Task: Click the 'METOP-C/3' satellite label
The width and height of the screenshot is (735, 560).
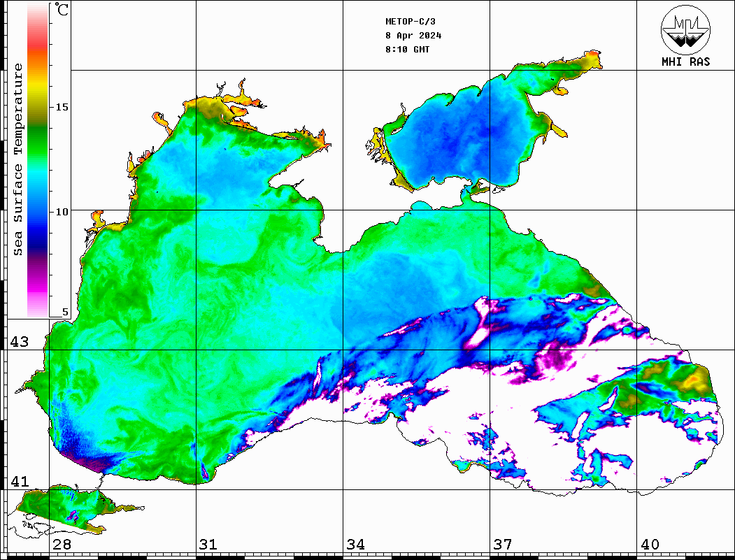Action: 411,22
